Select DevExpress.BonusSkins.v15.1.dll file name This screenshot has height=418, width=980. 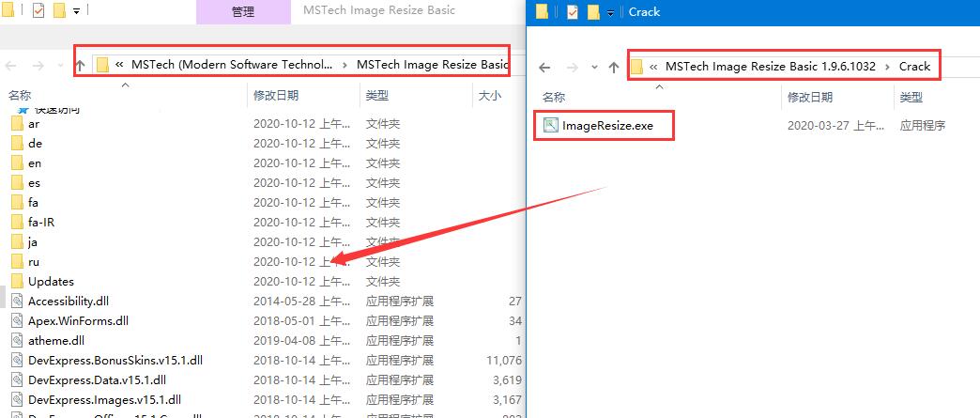[115, 361]
